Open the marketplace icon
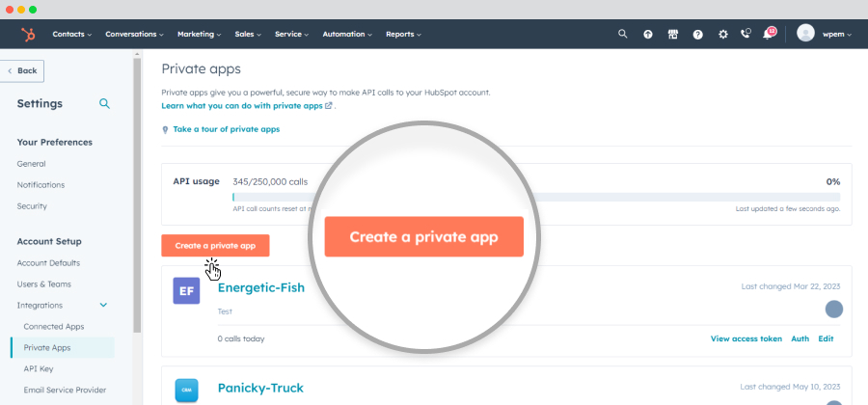The height and width of the screenshot is (405, 868). click(x=673, y=35)
